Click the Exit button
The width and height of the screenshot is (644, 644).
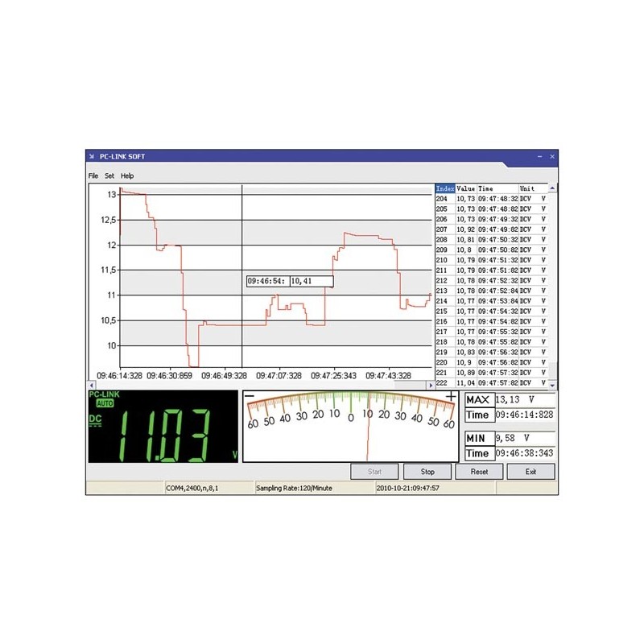531,472
